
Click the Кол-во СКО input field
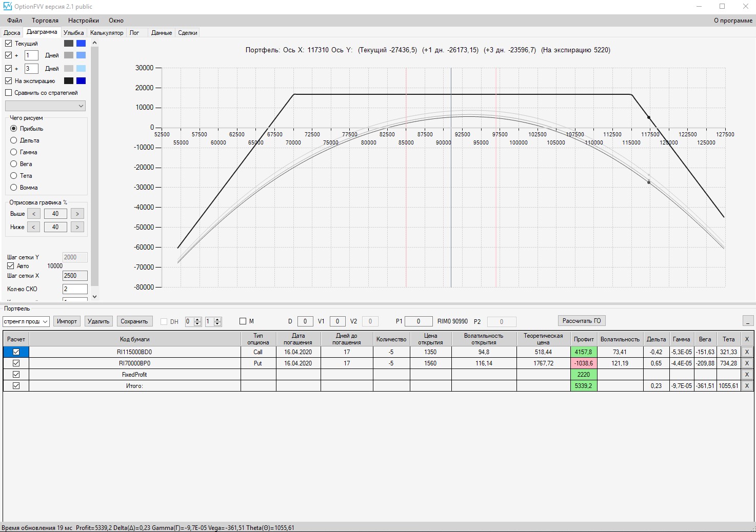click(x=75, y=289)
